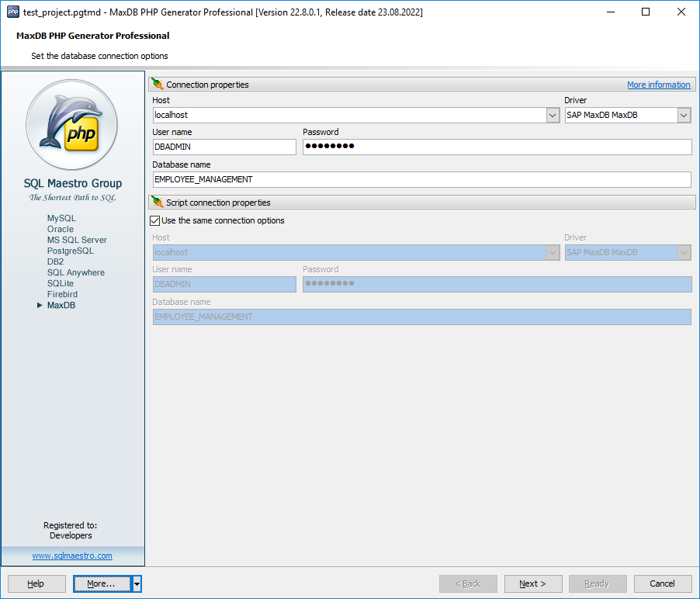Expand the Driver combo box

(x=684, y=115)
